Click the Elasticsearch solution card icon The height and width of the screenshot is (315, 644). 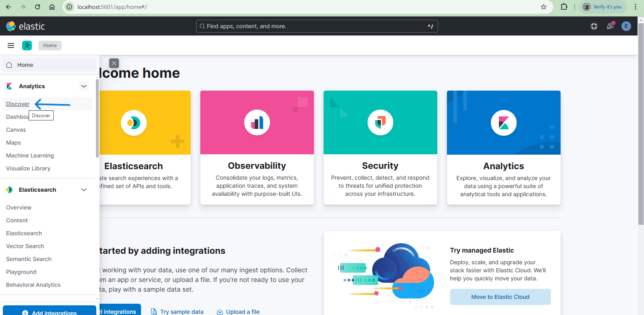[x=134, y=123]
